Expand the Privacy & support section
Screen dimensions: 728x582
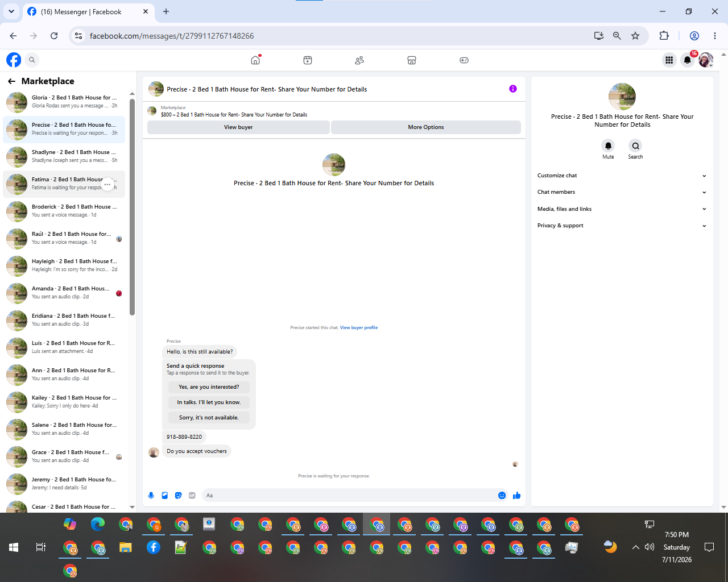(x=622, y=226)
